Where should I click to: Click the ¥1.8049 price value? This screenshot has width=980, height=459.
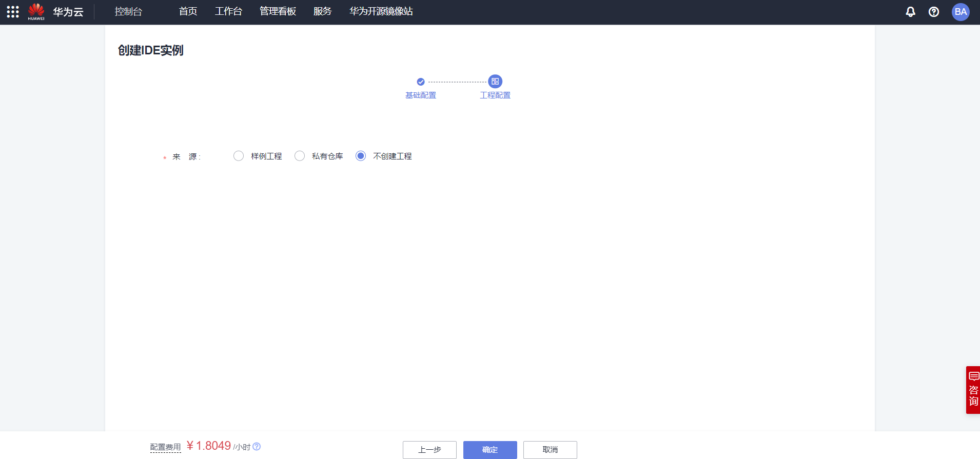(x=209, y=446)
